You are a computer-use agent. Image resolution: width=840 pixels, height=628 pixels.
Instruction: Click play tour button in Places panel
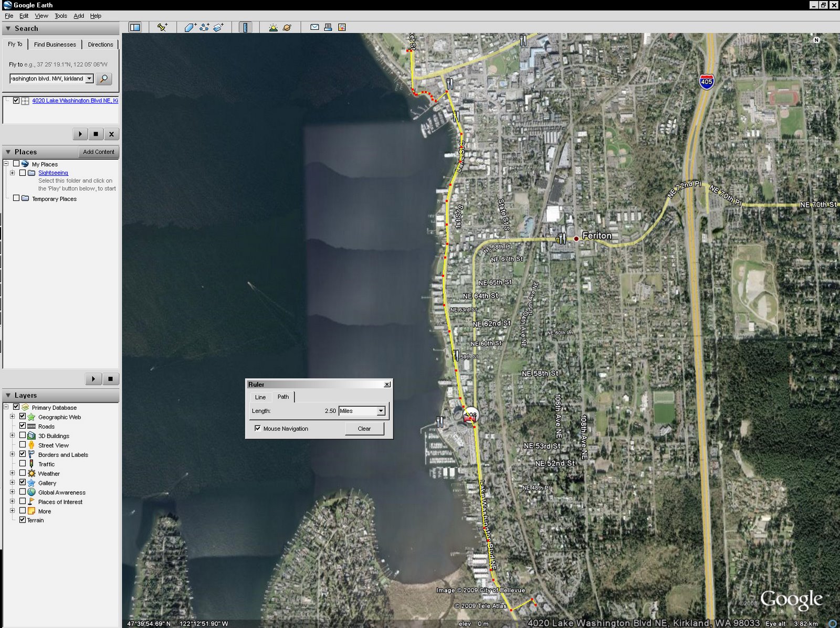(x=93, y=379)
